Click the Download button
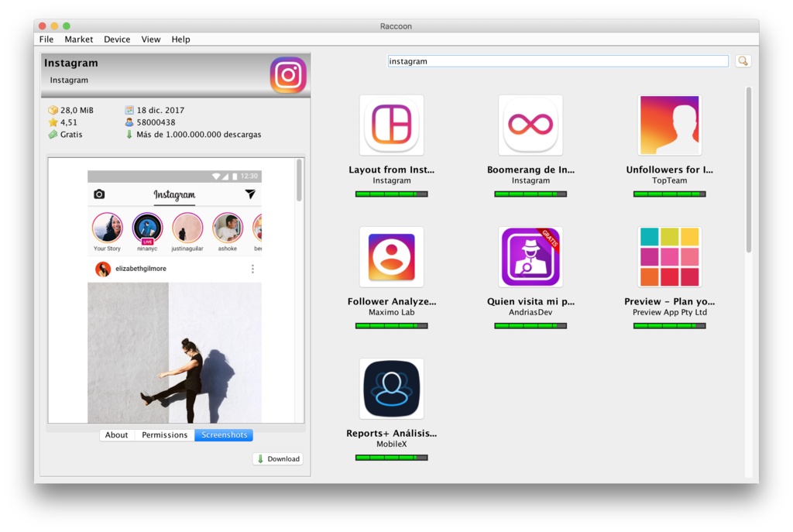This screenshot has width=793, height=532. point(278,458)
